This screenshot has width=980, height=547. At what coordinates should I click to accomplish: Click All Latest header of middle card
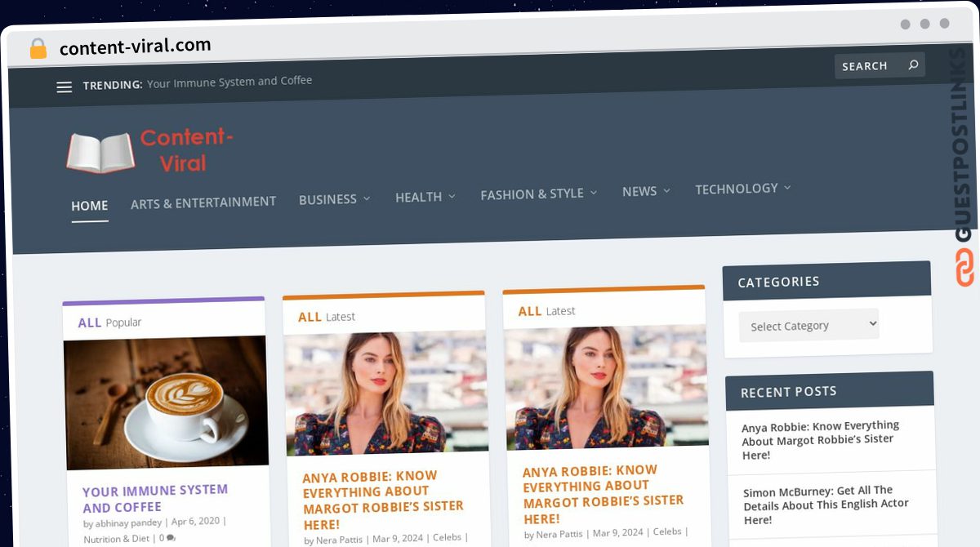(327, 317)
